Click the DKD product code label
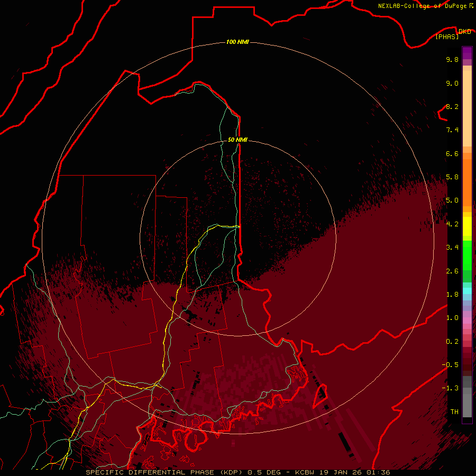The width and height of the screenshot is (476, 476). click(465, 31)
